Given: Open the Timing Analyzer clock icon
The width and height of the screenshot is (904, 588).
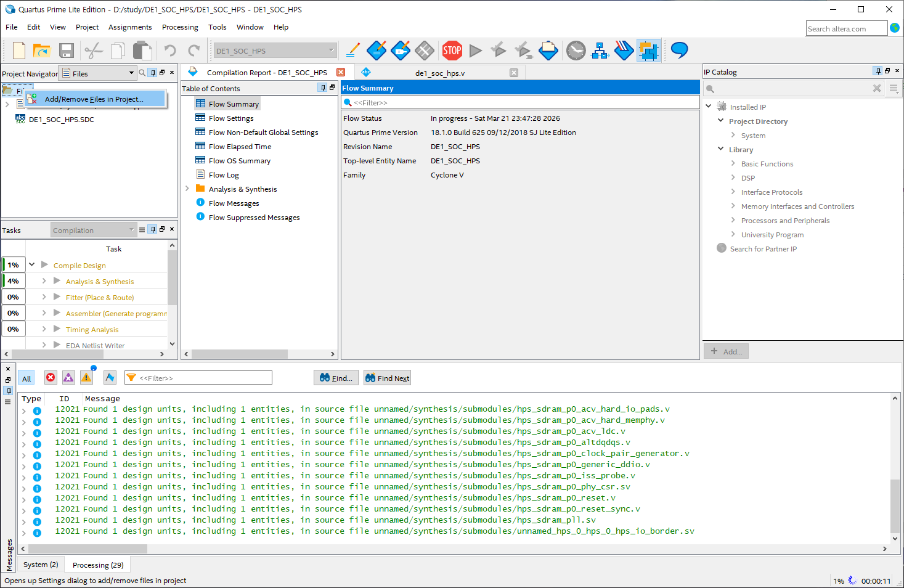Looking at the screenshot, I should 576,51.
